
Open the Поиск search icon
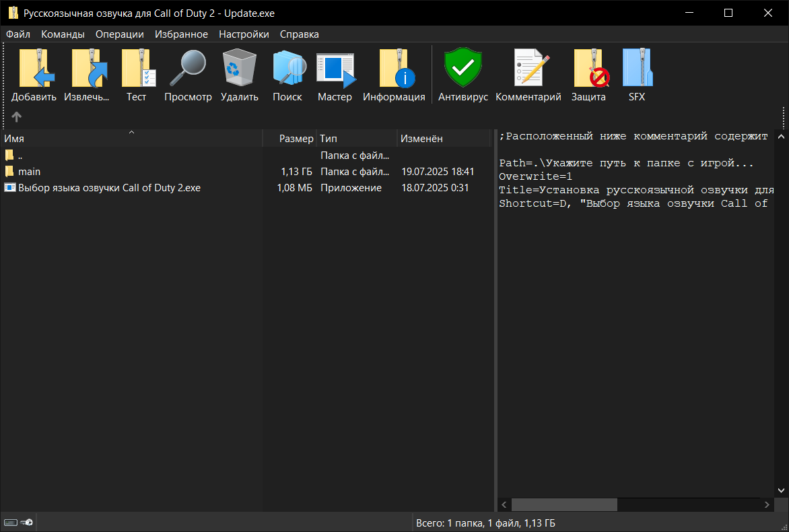[x=289, y=68]
